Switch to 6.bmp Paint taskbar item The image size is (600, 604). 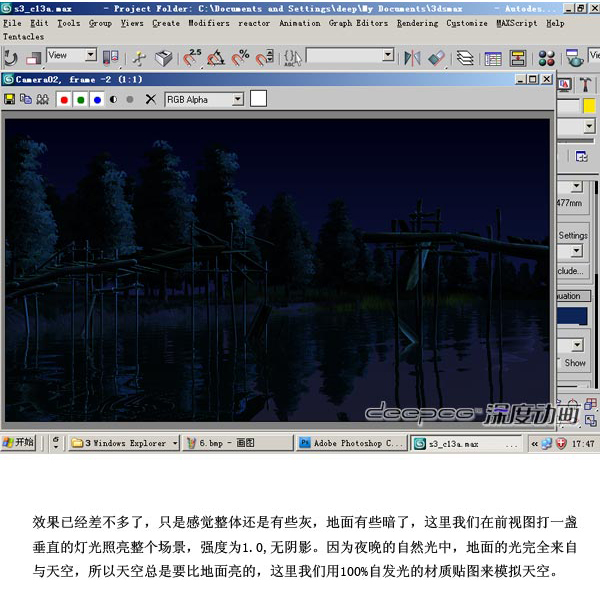[238, 443]
